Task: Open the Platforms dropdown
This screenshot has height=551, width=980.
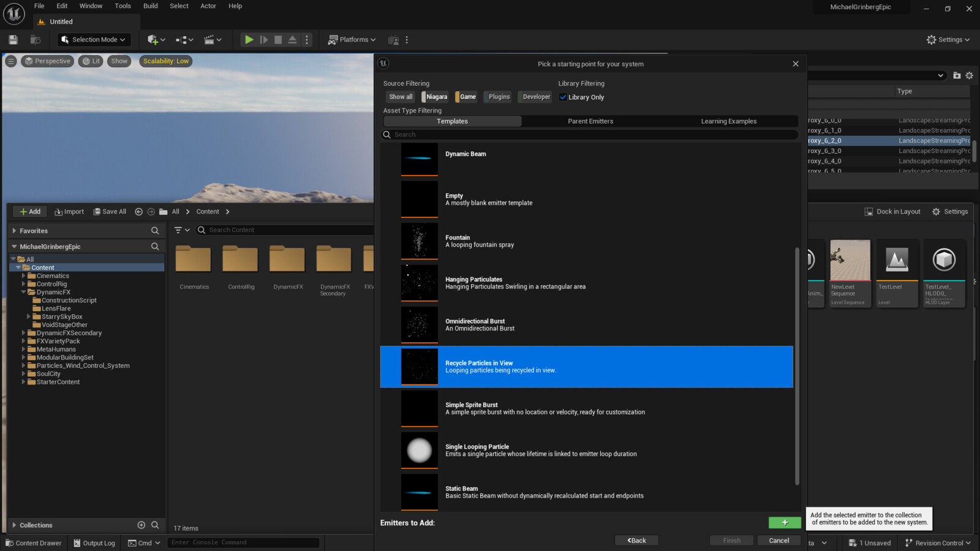Action: coord(352,40)
